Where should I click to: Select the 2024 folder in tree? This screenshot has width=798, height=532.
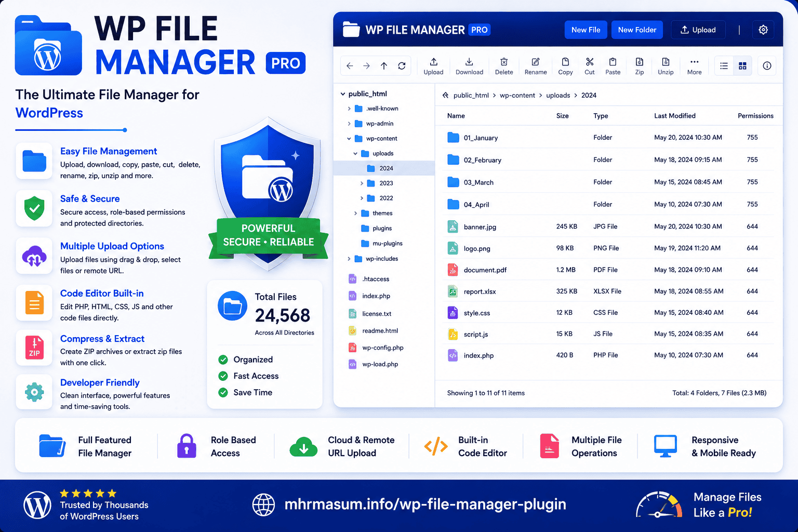pyautogui.click(x=384, y=168)
